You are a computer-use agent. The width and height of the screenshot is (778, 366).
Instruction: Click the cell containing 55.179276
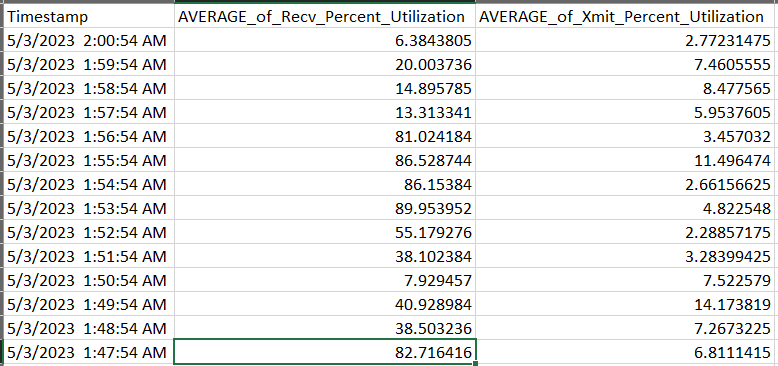coord(325,232)
